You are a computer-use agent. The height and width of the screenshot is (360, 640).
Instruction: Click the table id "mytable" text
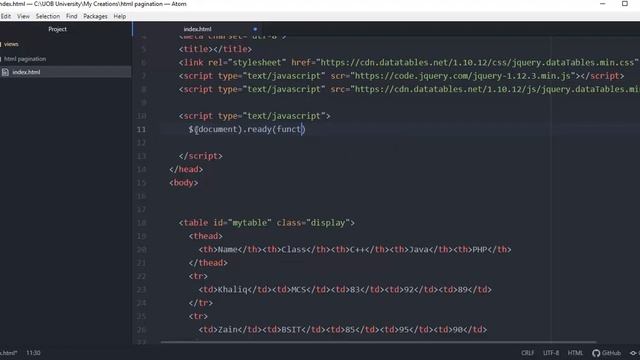point(249,223)
